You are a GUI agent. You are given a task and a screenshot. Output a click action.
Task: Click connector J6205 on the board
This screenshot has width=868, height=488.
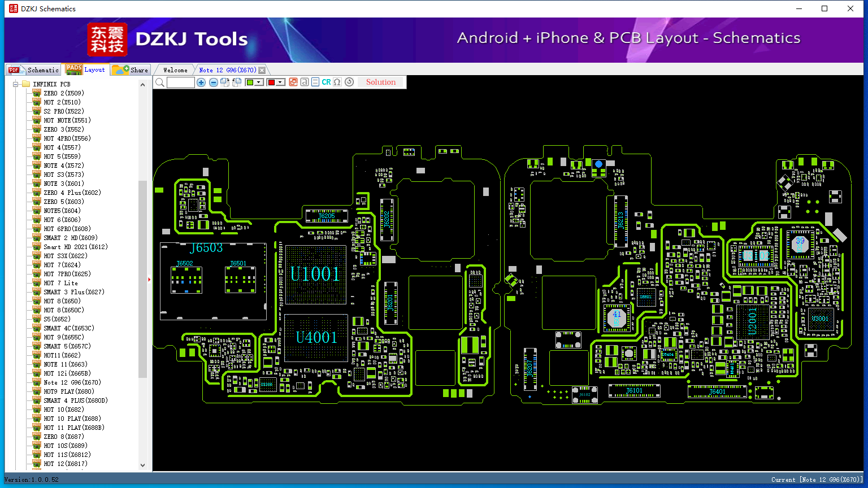(x=327, y=216)
